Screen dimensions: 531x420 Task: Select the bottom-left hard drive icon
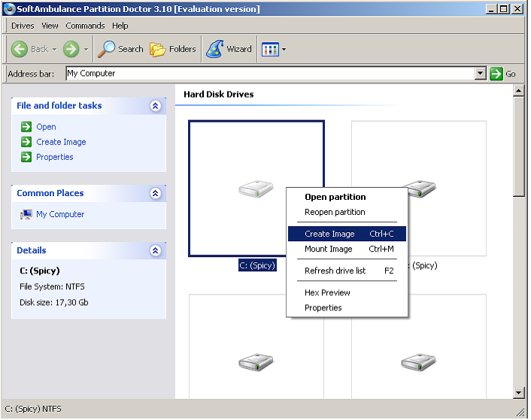[x=256, y=362]
